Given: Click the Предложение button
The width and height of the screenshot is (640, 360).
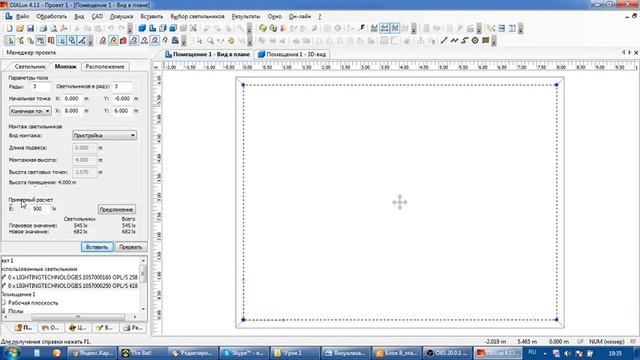Looking at the screenshot, I should click(x=117, y=209).
